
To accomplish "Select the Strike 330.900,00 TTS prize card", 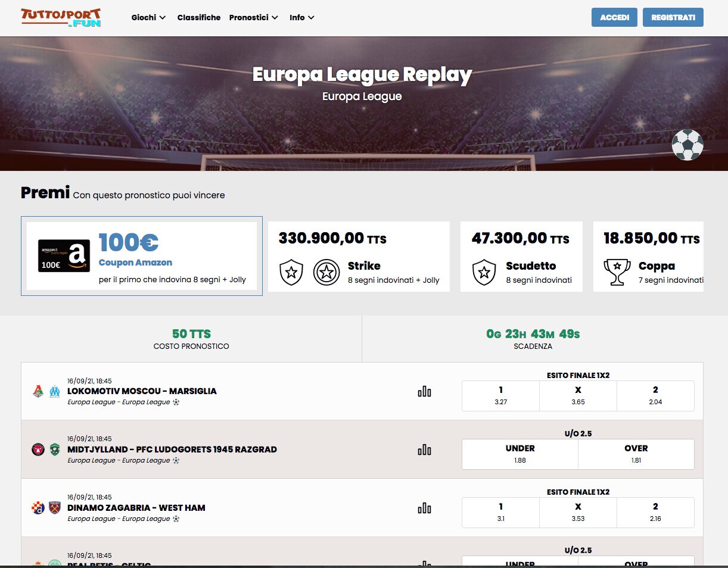I will [x=359, y=257].
